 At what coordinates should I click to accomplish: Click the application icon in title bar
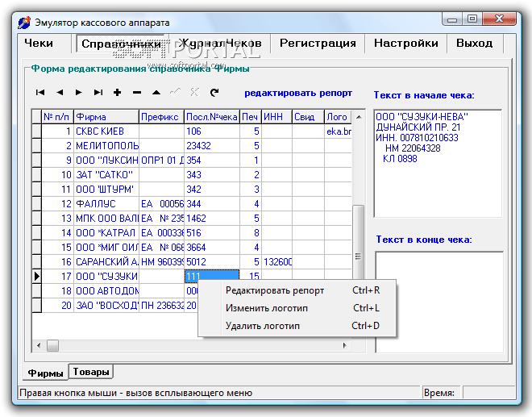point(24,23)
